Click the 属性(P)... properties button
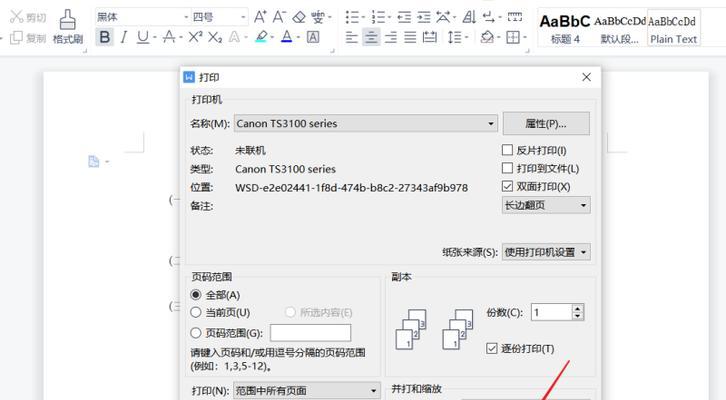The image size is (726, 400). (x=546, y=124)
